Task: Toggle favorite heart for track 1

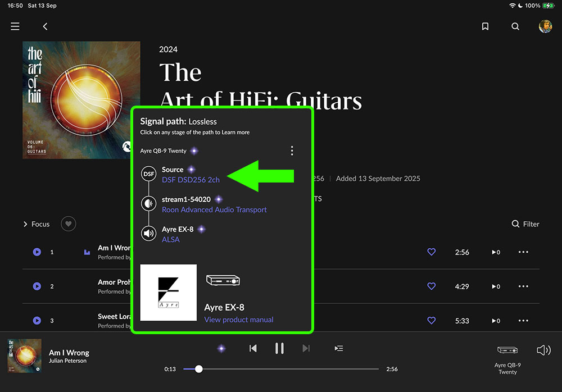Action: pos(432,252)
